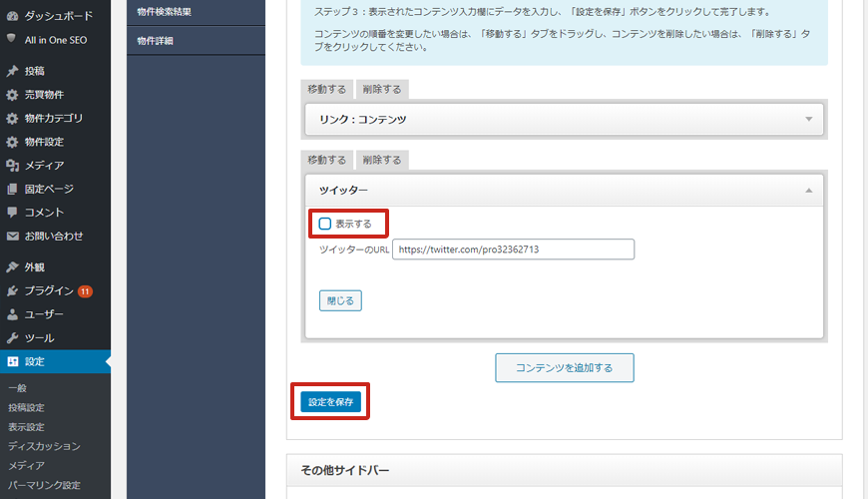This screenshot has height=499, width=868.
Task: Click the pushpin icon for Posts
Action: [x=12, y=71]
